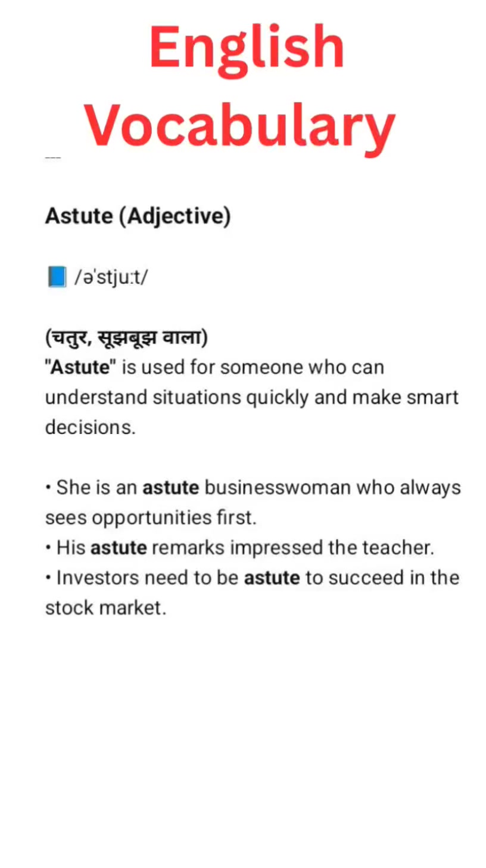This screenshot has height=868, width=486.
Task: Click the word "decisions." ending the definition
Action: pos(91,427)
